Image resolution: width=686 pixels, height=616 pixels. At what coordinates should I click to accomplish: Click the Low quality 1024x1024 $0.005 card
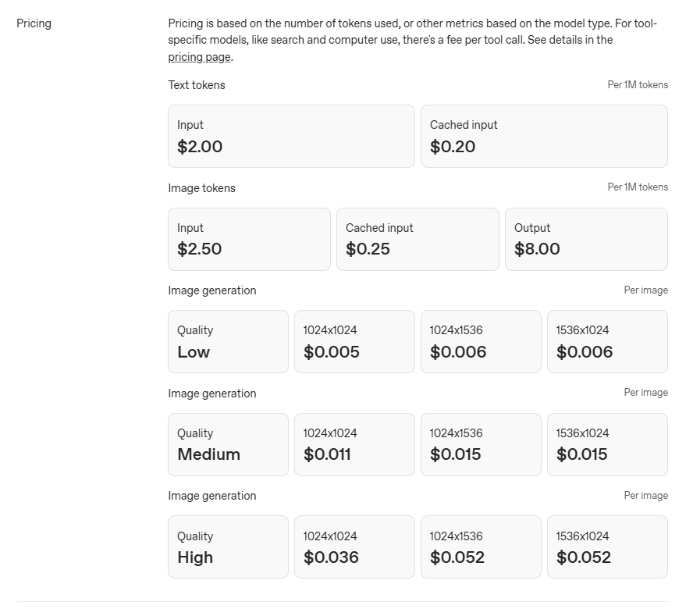(x=354, y=341)
